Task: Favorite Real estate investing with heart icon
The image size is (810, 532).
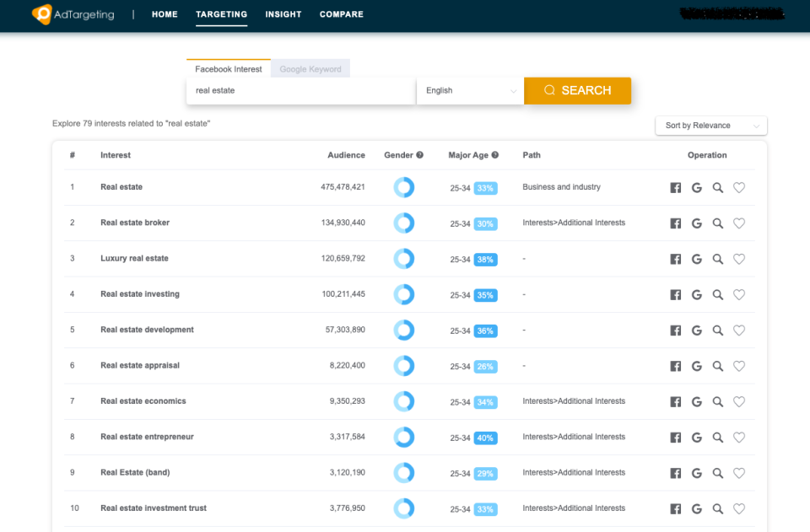Action: (x=739, y=294)
